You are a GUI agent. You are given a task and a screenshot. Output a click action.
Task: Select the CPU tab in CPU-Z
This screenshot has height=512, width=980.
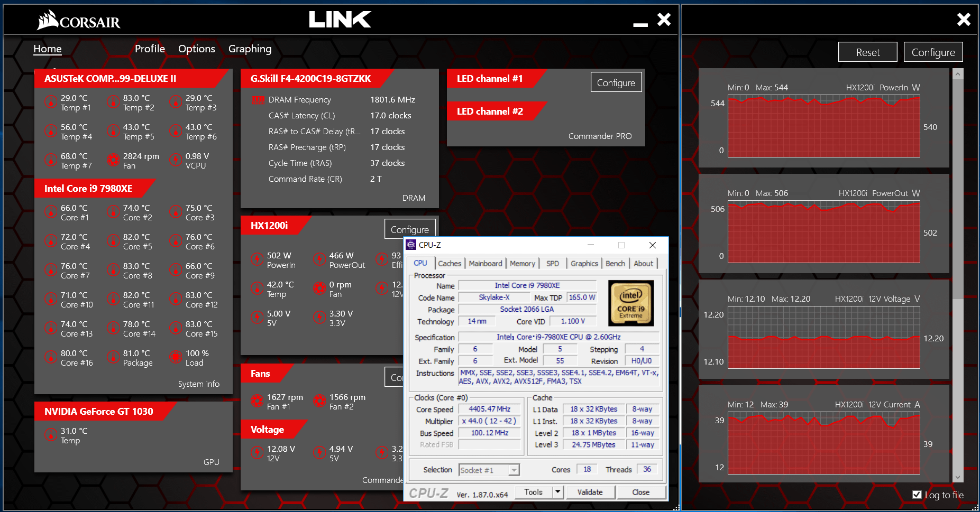coord(420,263)
